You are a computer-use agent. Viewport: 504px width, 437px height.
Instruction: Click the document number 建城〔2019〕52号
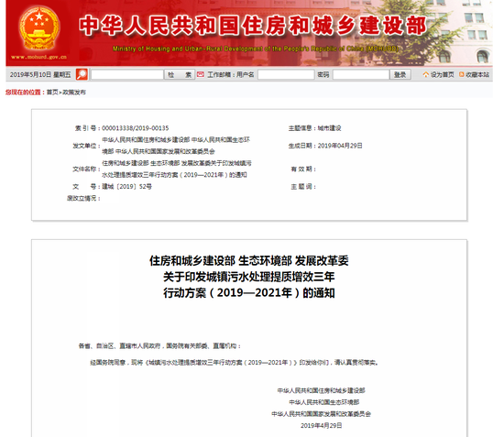(x=127, y=187)
